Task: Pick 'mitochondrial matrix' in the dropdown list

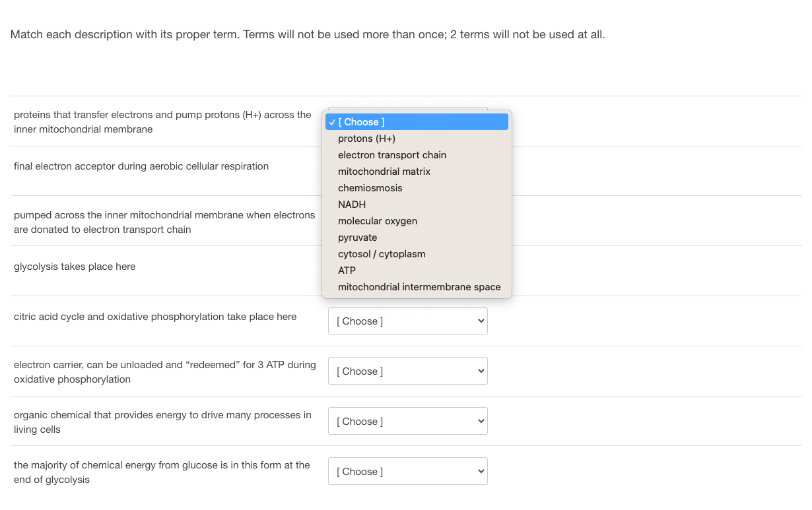Action: (x=384, y=172)
